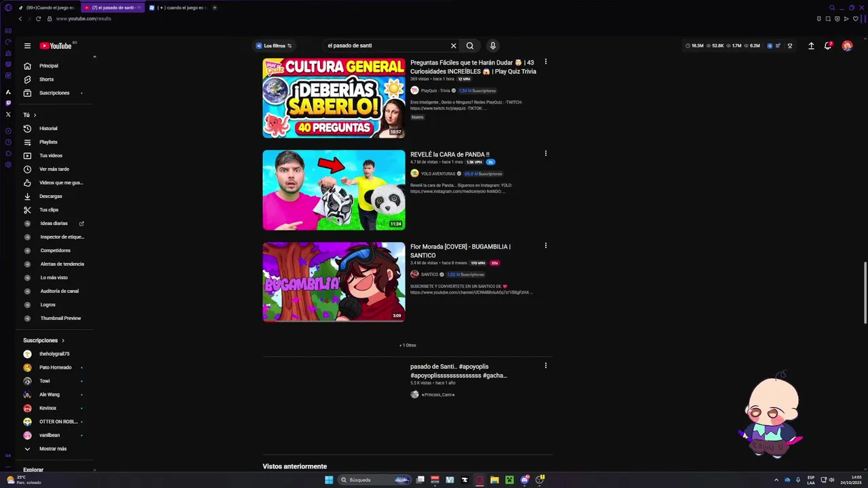The height and width of the screenshot is (488, 868).
Task: Open Descargas in the sidebar
Action: click(x=51, y=196)
